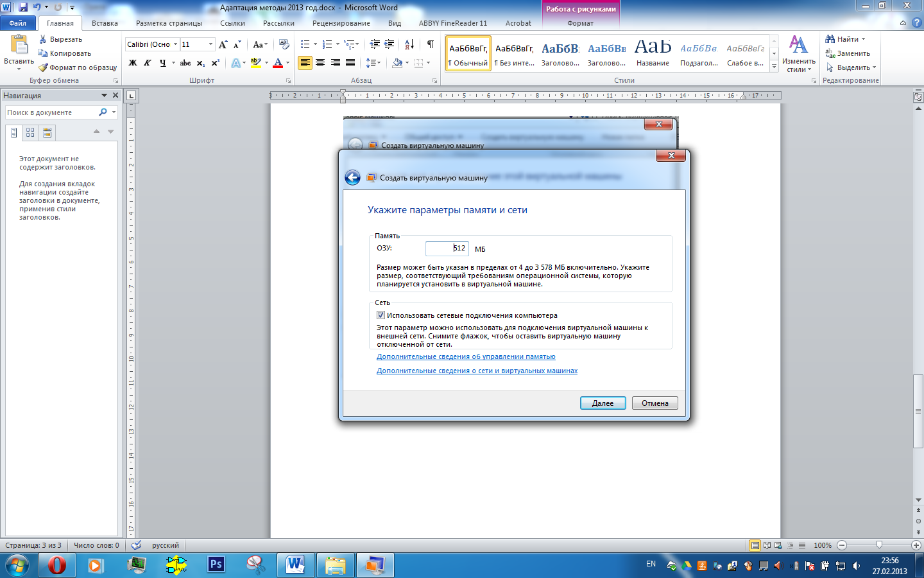Open bullet list dropdown arrow

tap(315, 44)
